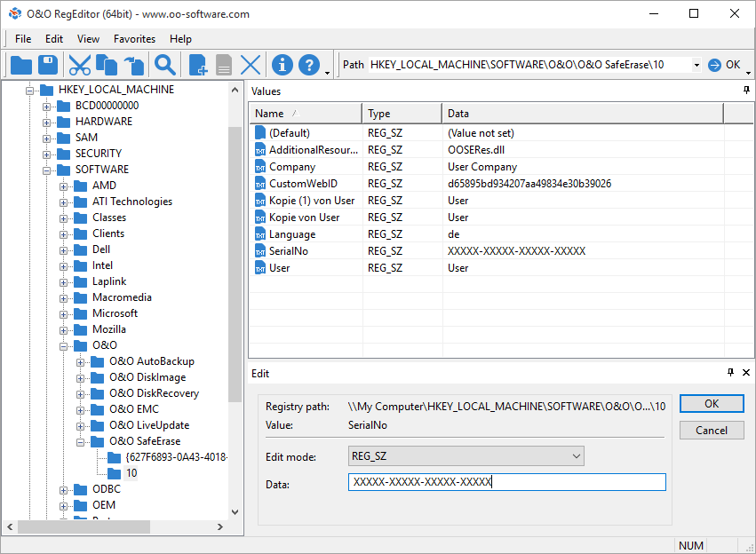The image size is (756, 554).
Task: Click the Data text input field
Action: [x=506, y=482]
